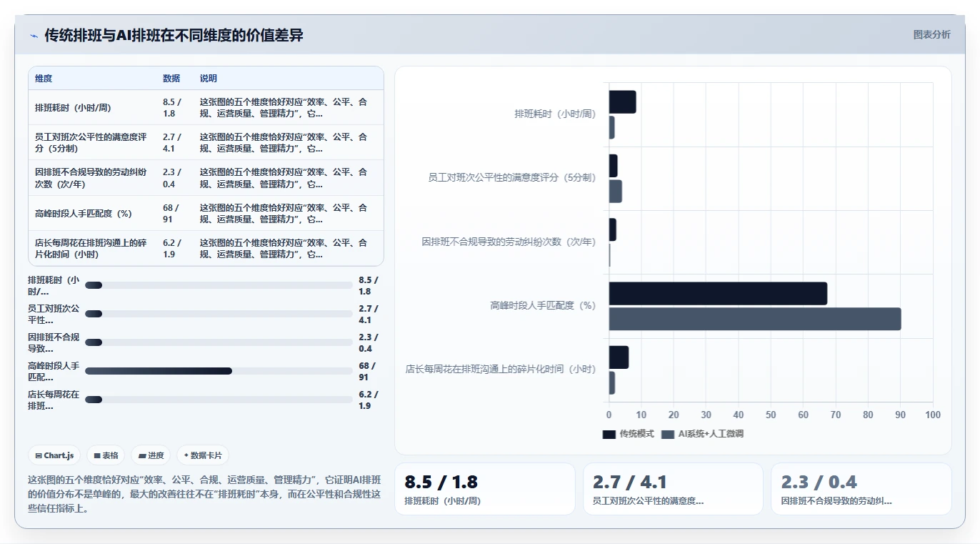Click the x-axis tick value 100

point(933,415)
